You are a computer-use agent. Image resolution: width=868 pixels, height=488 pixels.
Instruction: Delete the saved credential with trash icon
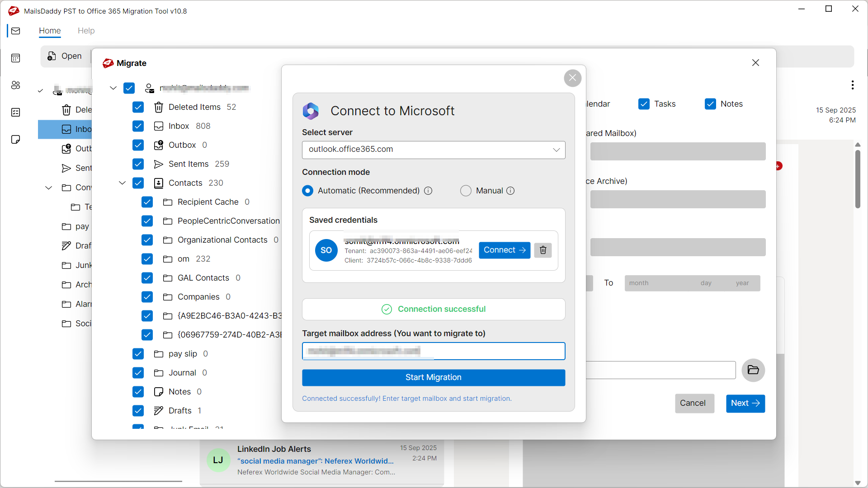tap(543, 250)
